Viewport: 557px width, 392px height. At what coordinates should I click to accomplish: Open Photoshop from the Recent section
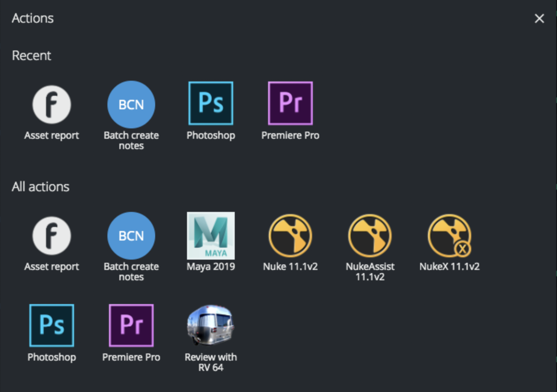point(210,103)
